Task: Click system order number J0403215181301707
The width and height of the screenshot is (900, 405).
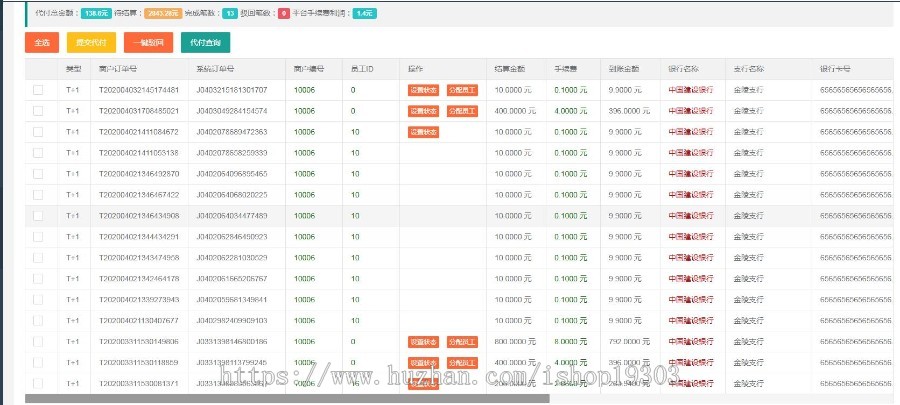Action: click(x=232, y=90)
